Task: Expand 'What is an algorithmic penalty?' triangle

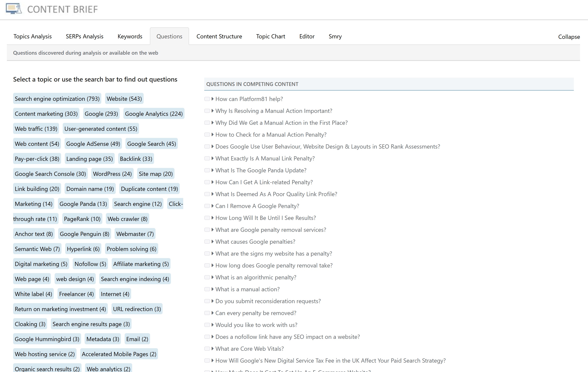Action: 213,277
